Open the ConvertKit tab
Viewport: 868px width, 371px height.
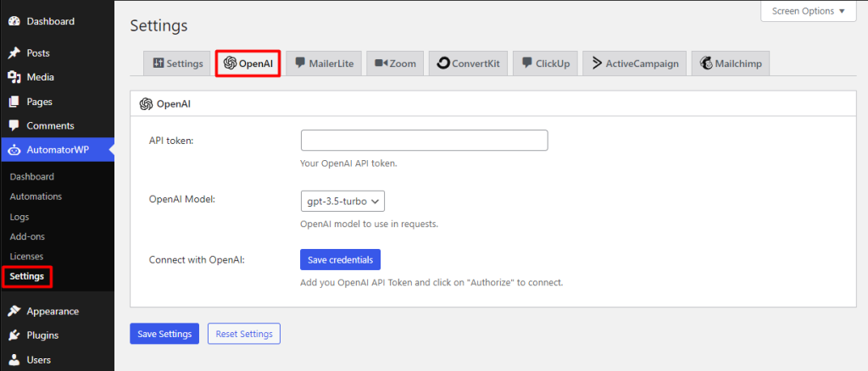click(468, 64)
